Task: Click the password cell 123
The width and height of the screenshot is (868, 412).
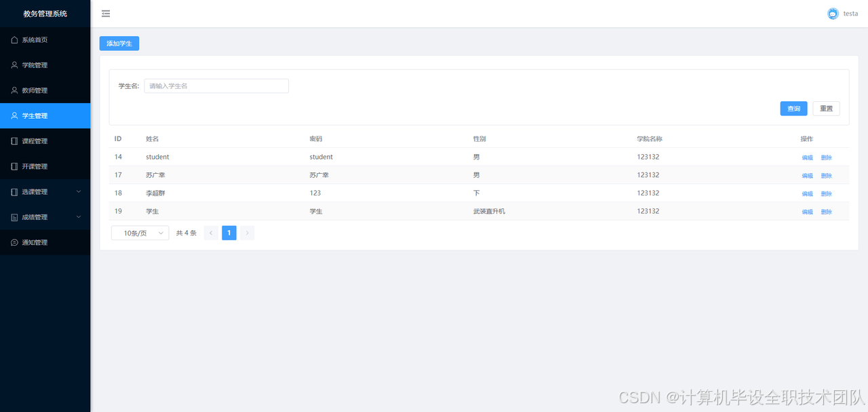Action: 315,193
